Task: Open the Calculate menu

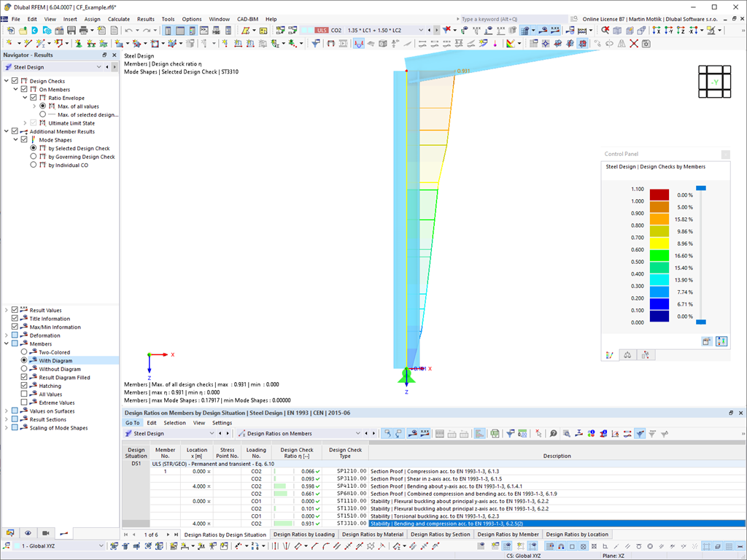Action: pos(119,19)
